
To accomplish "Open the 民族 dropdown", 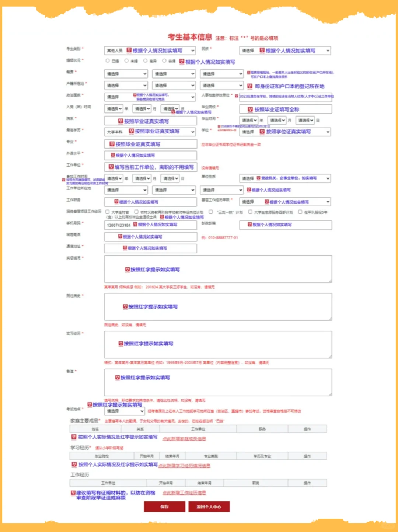I will (285, 51).
